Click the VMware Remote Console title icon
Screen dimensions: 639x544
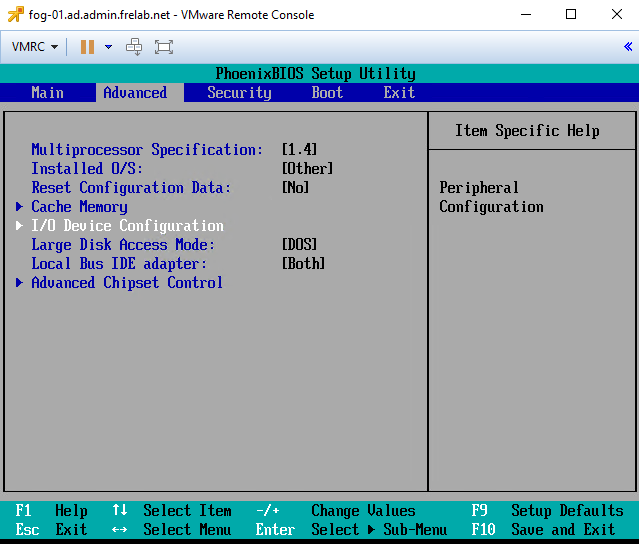point(15,15)
